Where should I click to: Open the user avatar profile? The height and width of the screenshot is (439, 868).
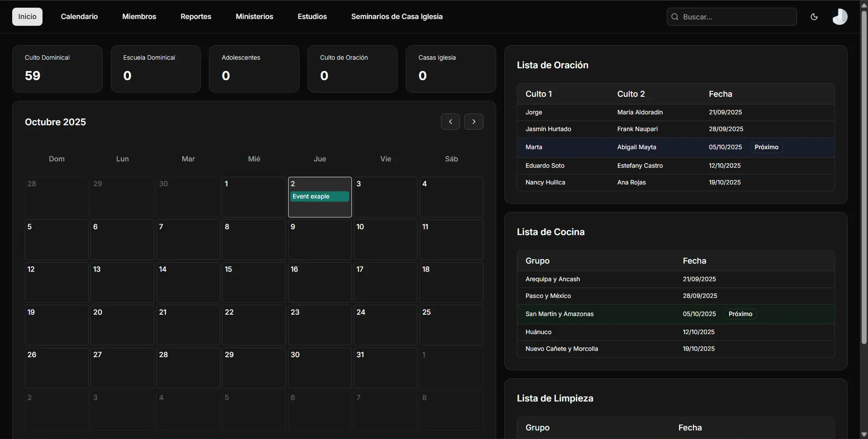click(840, 17)
